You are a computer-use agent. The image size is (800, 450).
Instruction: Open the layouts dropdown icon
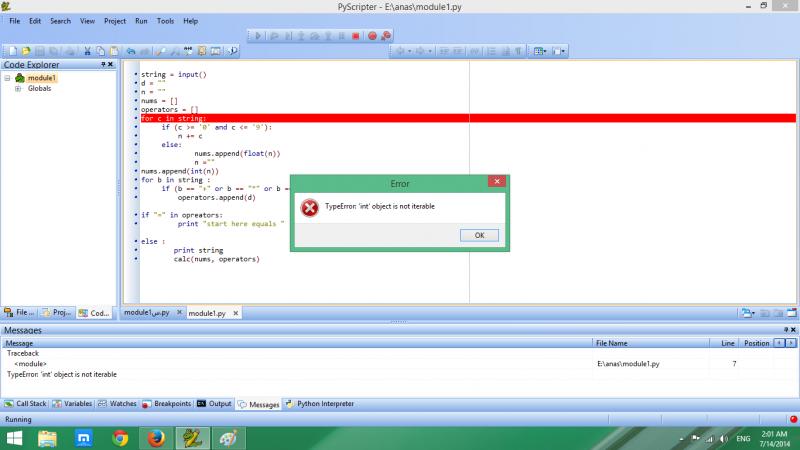click(540, 51)
